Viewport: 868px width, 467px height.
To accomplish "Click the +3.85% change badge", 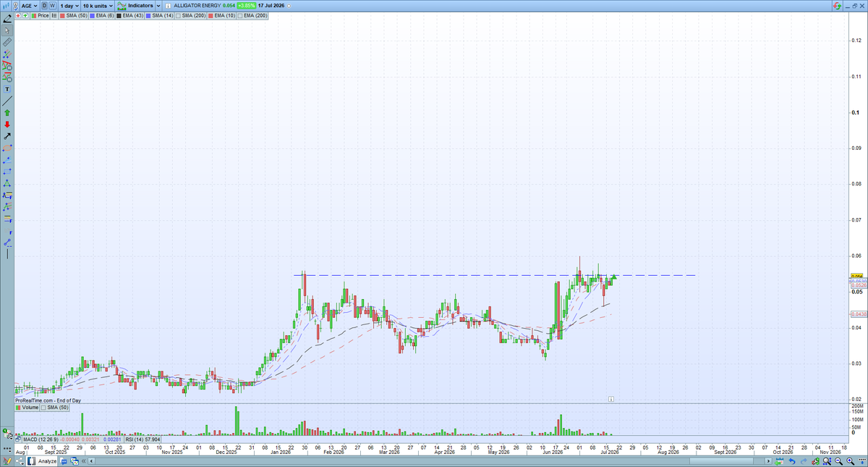I will (x=246, y=6).
